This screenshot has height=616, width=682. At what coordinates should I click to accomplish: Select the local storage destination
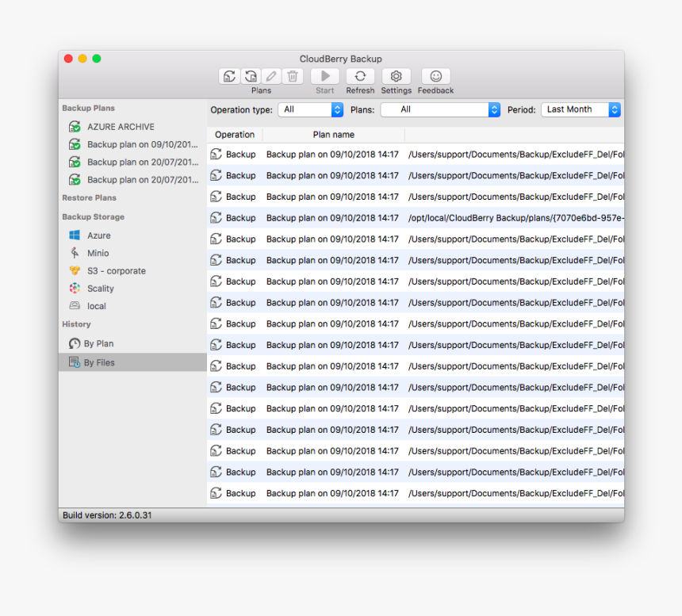98,305
